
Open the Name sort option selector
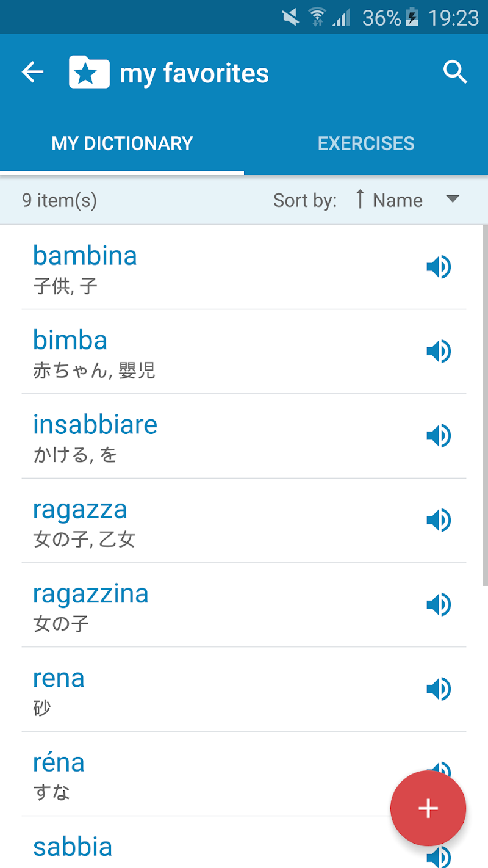tap(397, 200)
